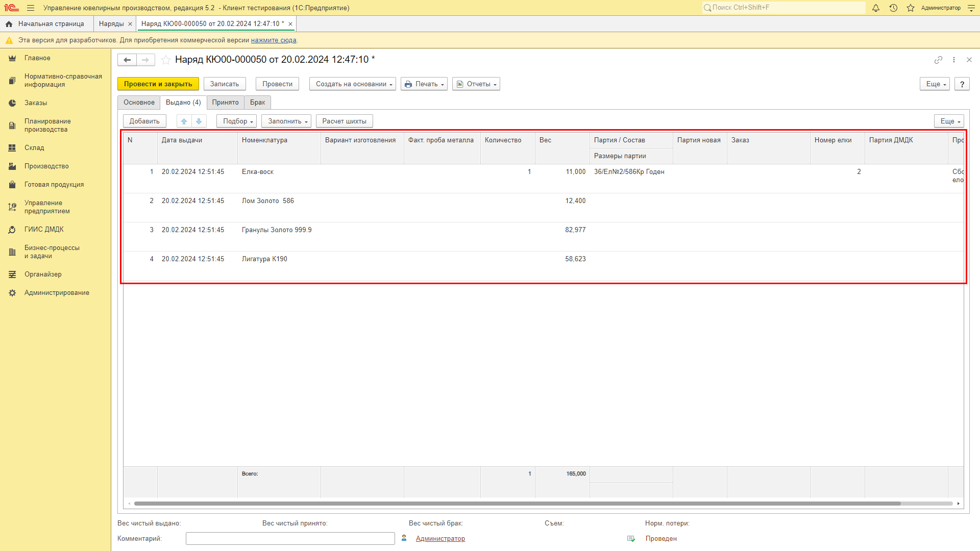
Task: Open Планирование производства section
Action: point(47,126)
